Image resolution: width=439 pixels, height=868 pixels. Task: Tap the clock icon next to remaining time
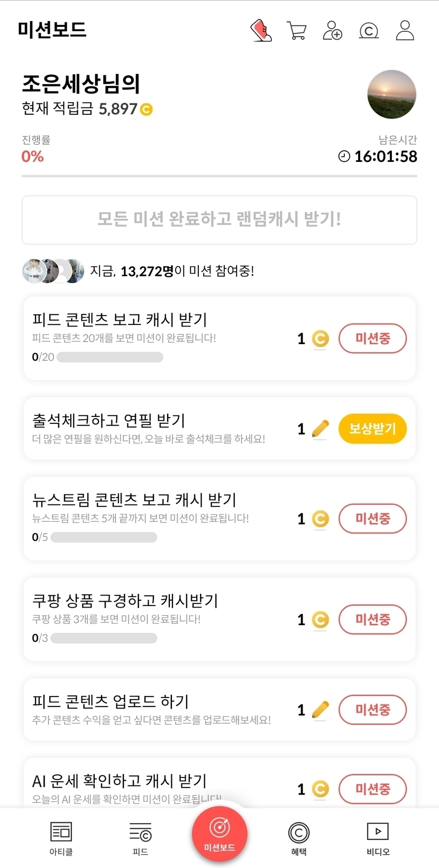tap(344, 156)
